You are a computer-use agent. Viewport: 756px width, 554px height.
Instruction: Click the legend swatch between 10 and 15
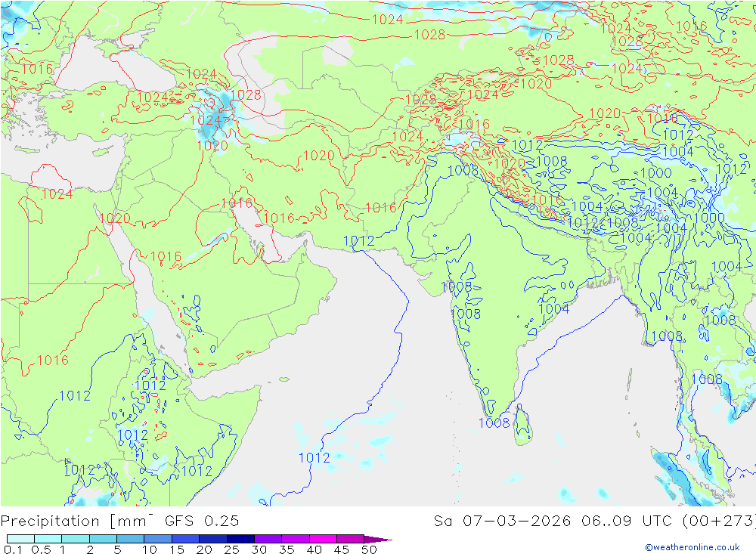pos(158,539)
